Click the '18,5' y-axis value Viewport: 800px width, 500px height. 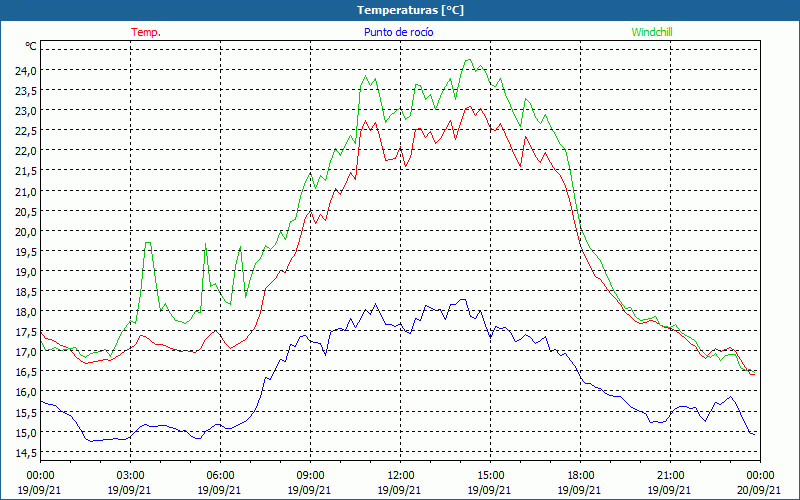click(x=25, y=292)
